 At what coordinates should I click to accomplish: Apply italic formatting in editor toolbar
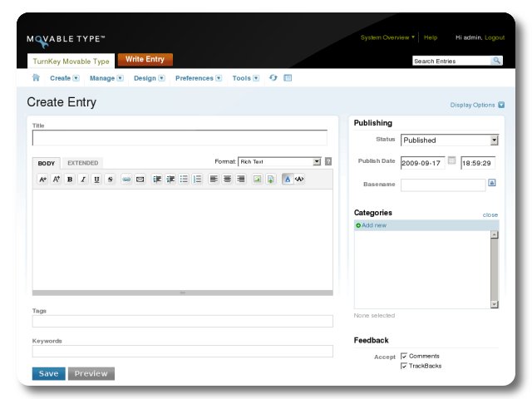click(83, 179)
